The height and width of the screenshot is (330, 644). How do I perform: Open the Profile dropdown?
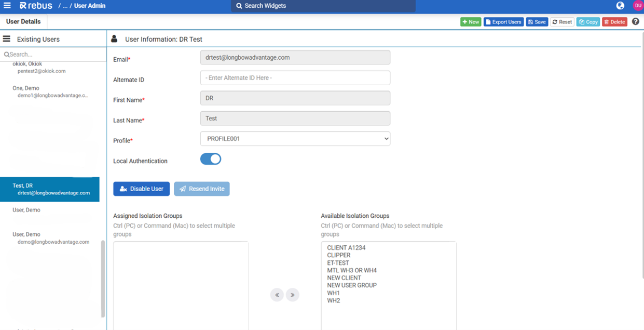tap(295, 139)
